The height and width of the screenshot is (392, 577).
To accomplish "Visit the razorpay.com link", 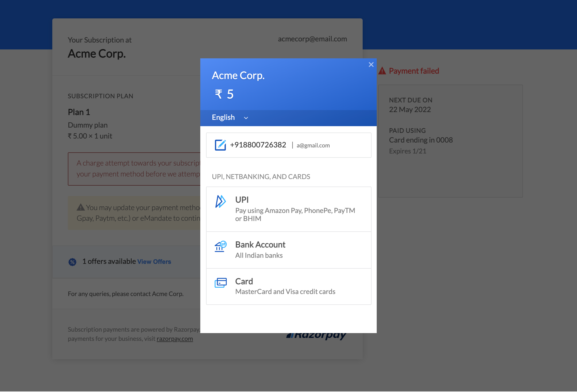I will tap(175, 339).
